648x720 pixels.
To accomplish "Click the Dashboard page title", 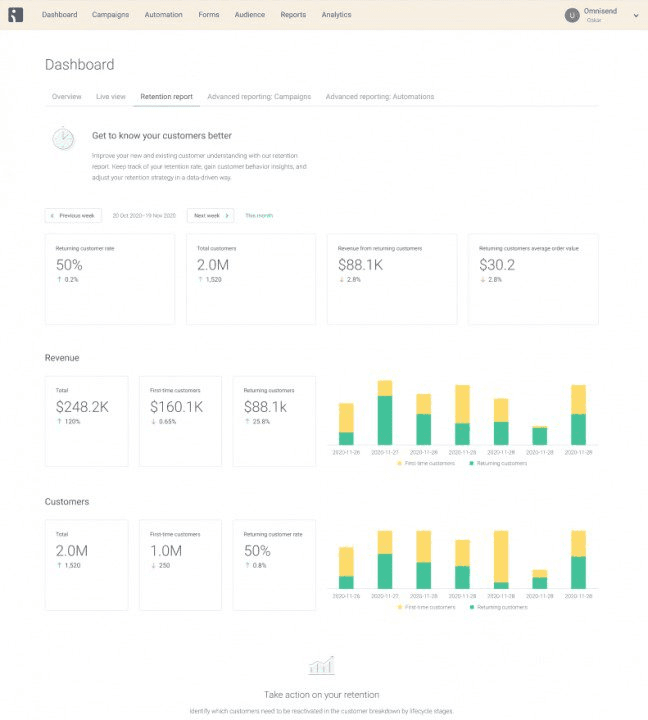I will click(x=79, y=64).
